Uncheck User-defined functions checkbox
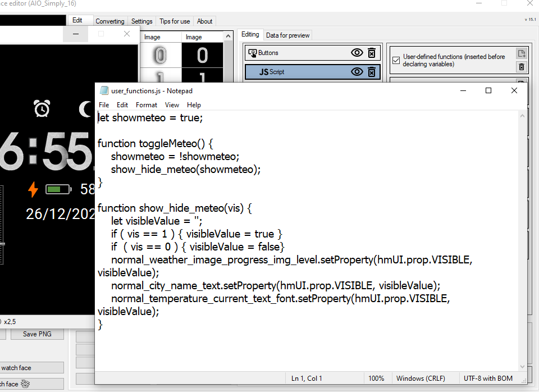The width and height of the screenshot is (539, 392). tap(396, 60)
